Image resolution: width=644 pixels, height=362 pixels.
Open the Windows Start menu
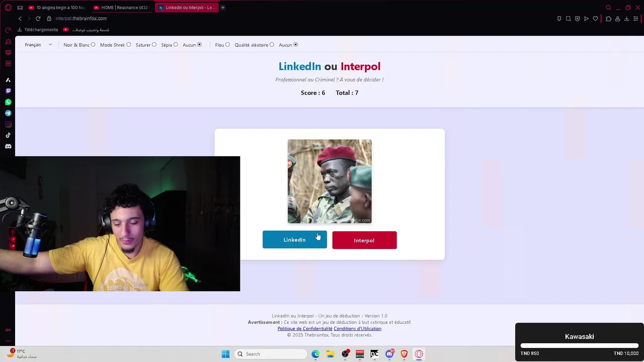pyautogui.click(x=225, y=354)
